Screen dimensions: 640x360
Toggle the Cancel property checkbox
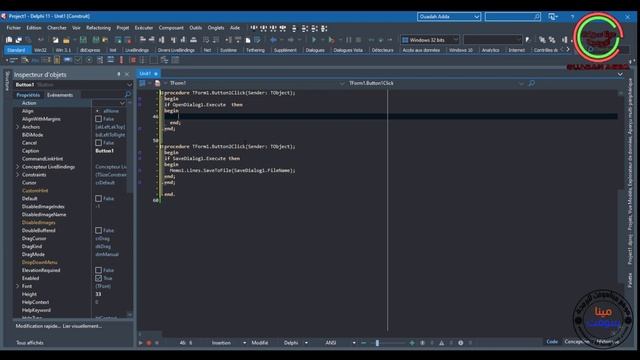98,143
